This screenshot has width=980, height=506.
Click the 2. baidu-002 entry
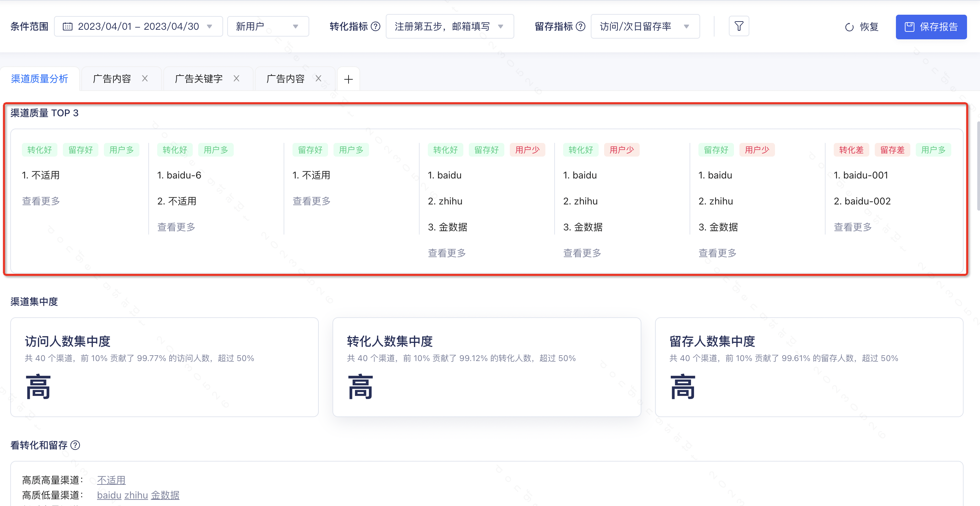point(862,201)
